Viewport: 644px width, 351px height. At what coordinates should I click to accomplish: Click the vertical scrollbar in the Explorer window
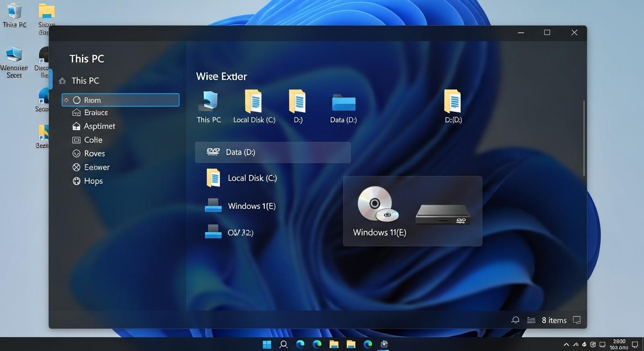pyautogui.click(x=584, y=137)
